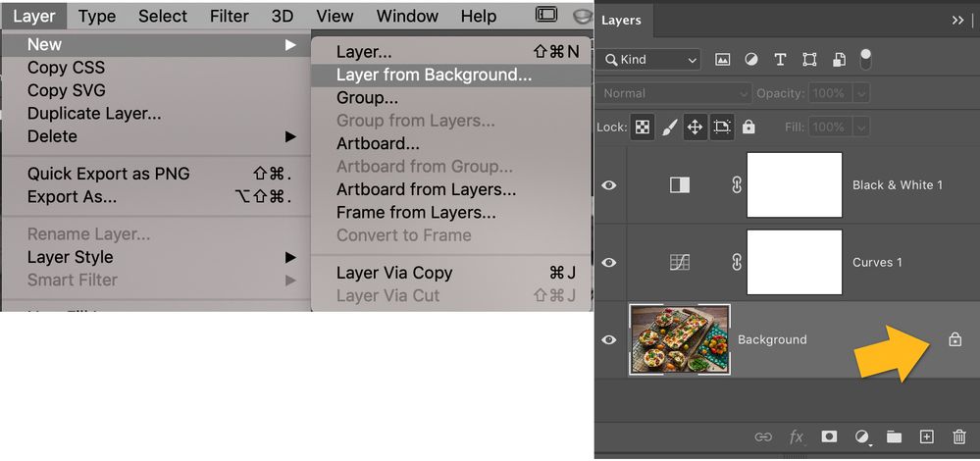The image size is (980, 461).
Task: Choose Layer Via Copy
Action: 451,273
